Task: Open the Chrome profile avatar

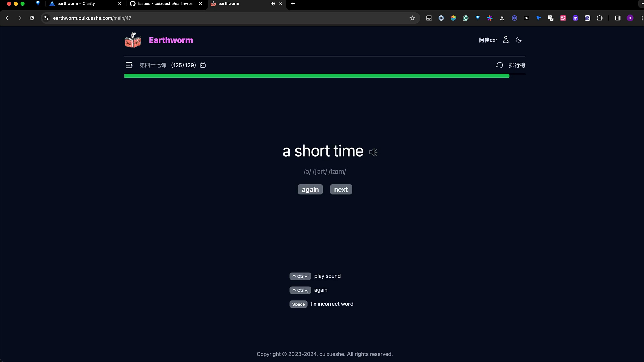Action: point(630,18)
